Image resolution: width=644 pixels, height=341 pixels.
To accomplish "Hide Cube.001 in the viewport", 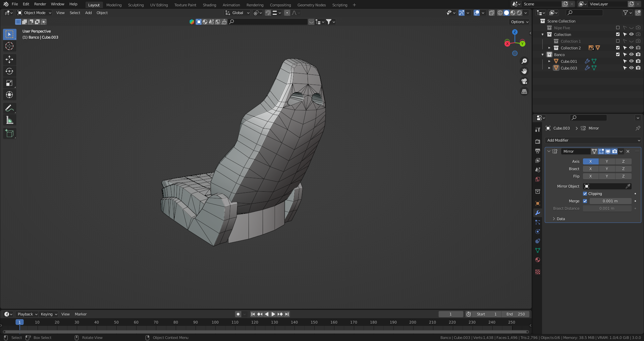I will pos(631,61).
